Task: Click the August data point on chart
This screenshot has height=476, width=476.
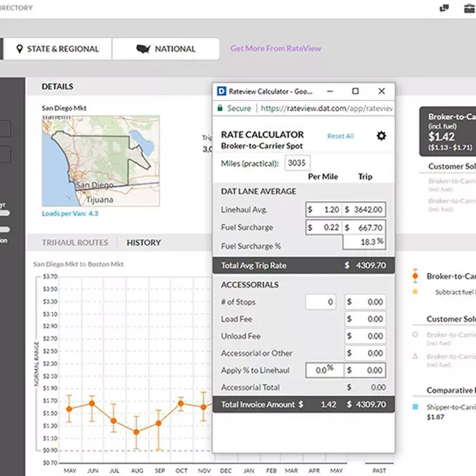Action: click(x=136, y=432)
